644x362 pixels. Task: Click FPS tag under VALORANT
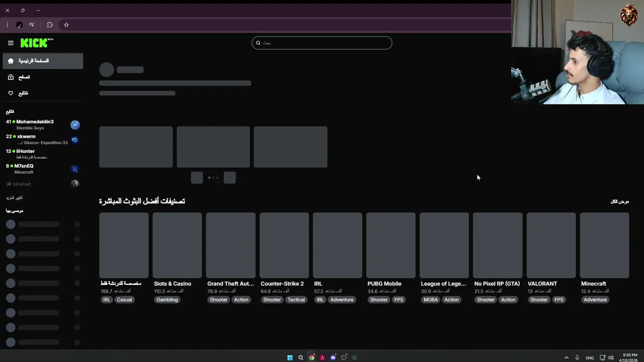(559, 300)
